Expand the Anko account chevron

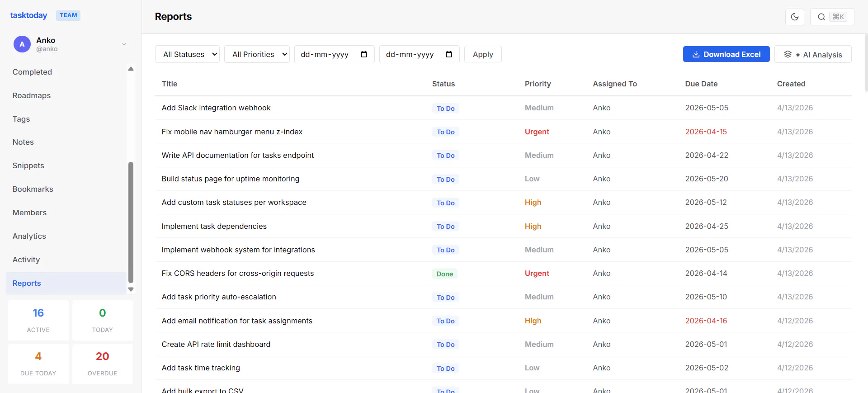pos(124,44)
